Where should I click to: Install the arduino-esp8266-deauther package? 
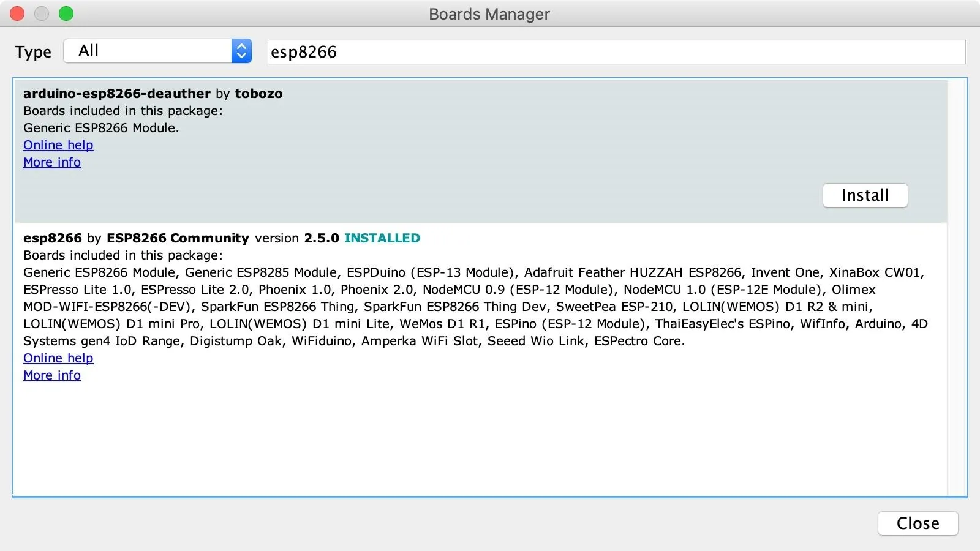[x=865, y=195]
